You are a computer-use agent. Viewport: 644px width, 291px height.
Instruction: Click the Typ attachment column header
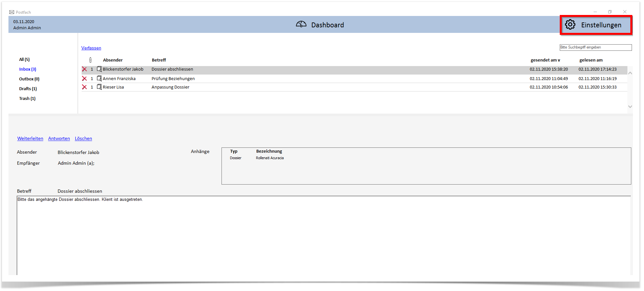click(x=234, y=151)
